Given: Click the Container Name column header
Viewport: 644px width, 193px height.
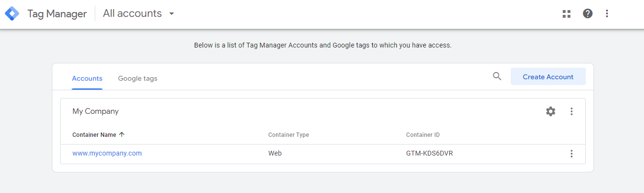Looking at the screenshot, I should (94, 135).
